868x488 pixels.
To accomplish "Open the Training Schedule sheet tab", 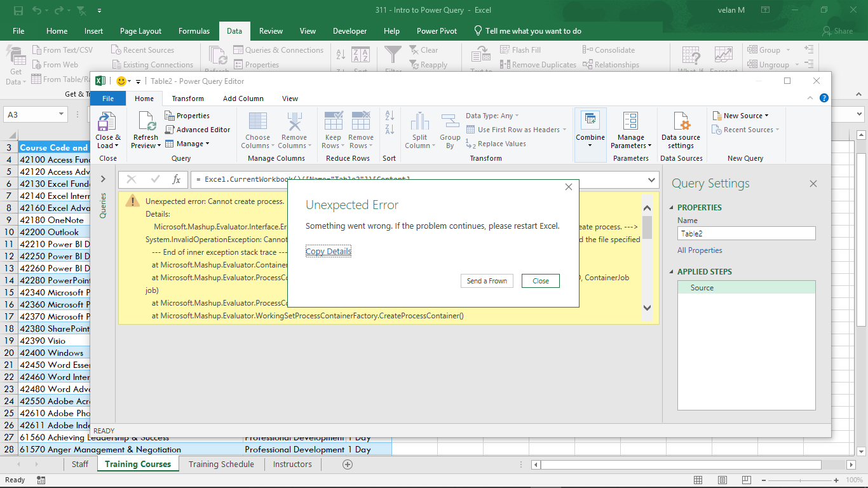I will click(x=221, y=464).
